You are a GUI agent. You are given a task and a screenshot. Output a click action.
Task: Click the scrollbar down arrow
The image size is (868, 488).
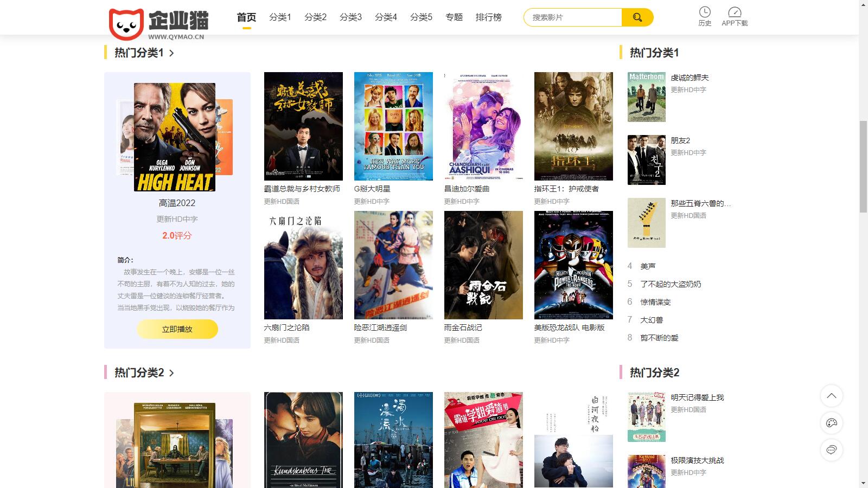[863, 483]
